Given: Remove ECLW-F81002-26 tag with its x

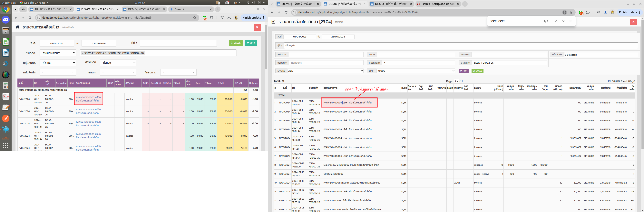Looking at the screenshot, I should pos(83,53).
